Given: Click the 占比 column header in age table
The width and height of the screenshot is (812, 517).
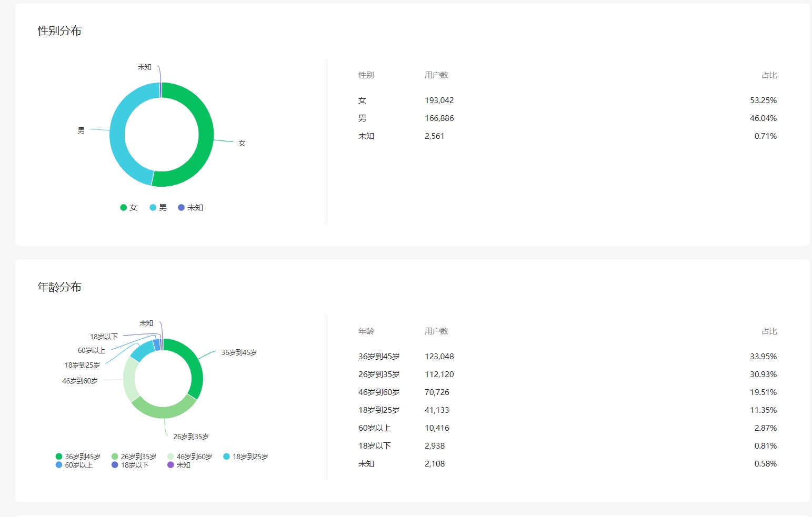Looking at the screenshot, I should pos(769,331).
